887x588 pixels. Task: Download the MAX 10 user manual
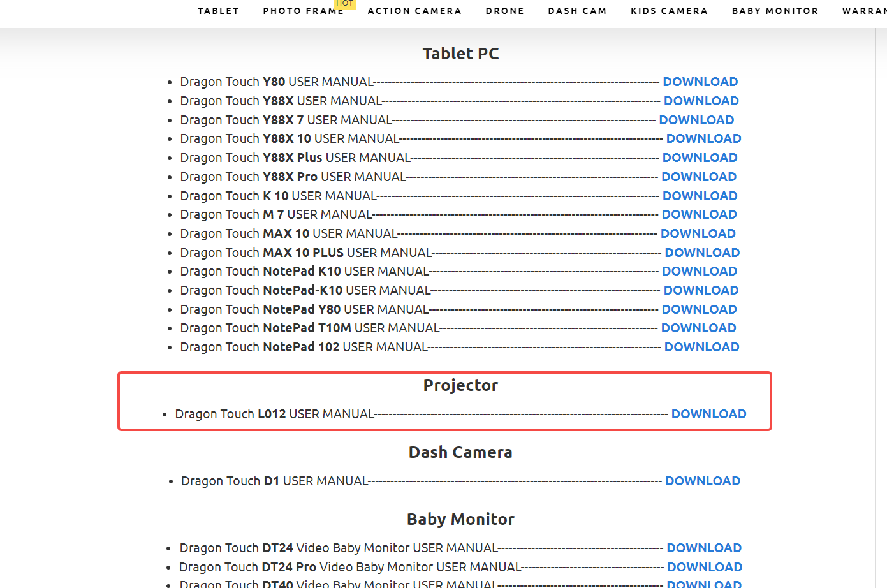click(x=698, y=233)
